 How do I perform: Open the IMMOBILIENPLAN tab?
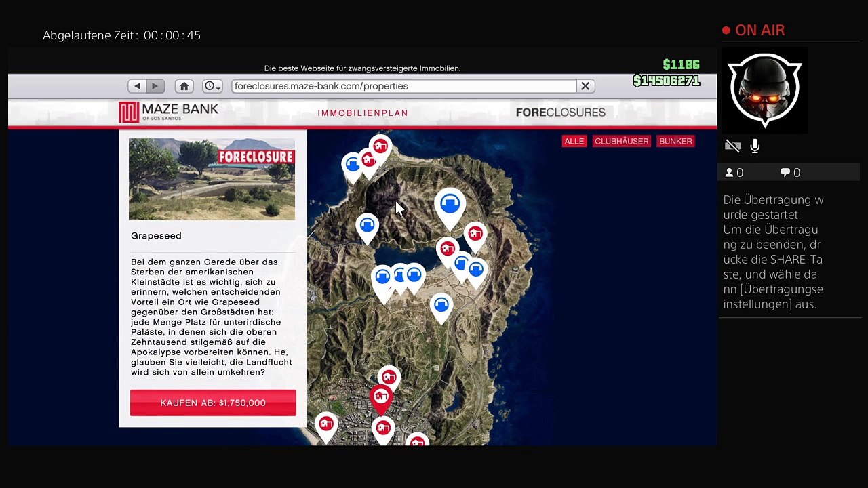pyautogui.click(x=363, y=113)
